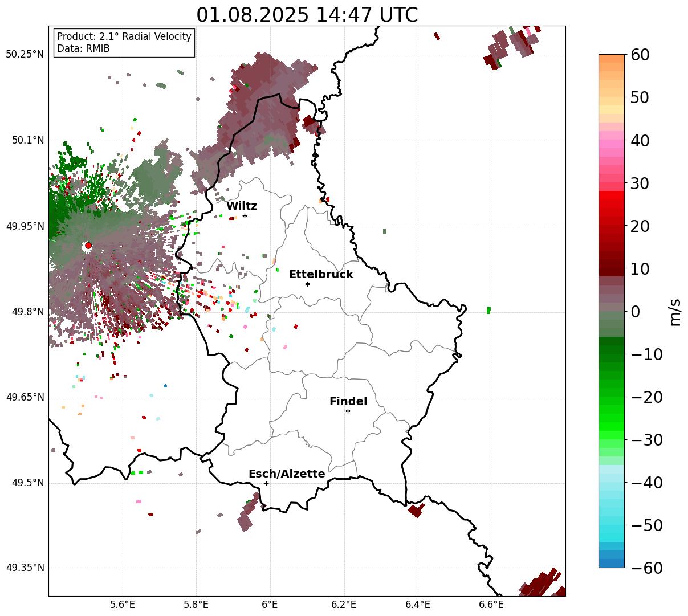Screen dimensions: 688x616
Task: Click the colorbar −20 tick label
Action: (x=646, y=397)
